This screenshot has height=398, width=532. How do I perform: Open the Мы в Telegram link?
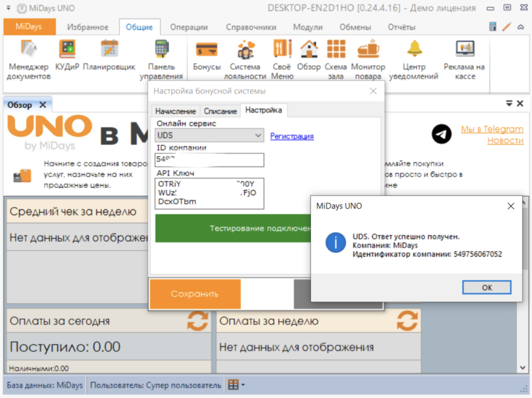[x=492, y=129]
